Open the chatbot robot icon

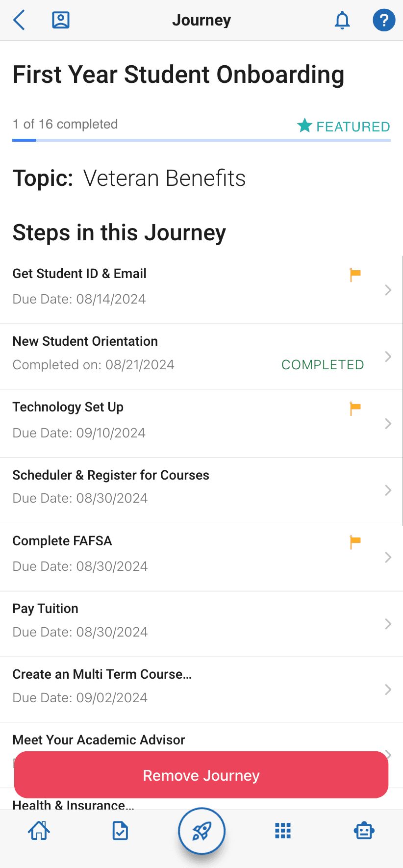(364, 831)
